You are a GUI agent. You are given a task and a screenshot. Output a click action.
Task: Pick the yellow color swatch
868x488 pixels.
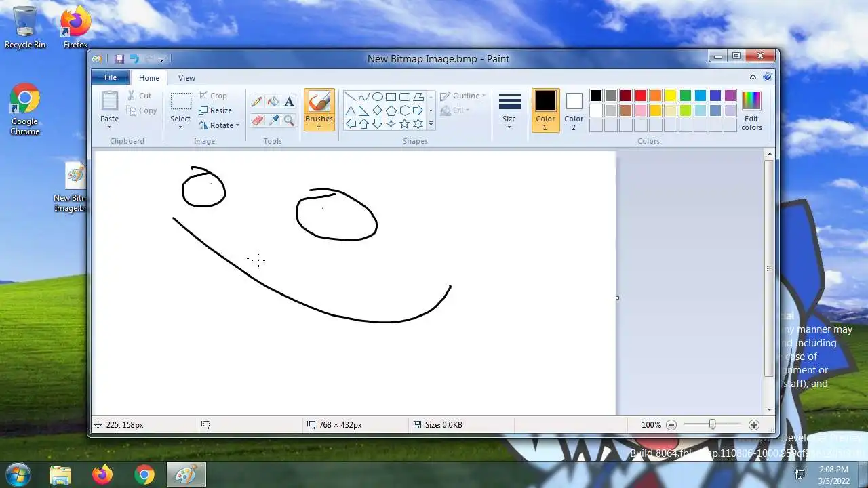671,96
